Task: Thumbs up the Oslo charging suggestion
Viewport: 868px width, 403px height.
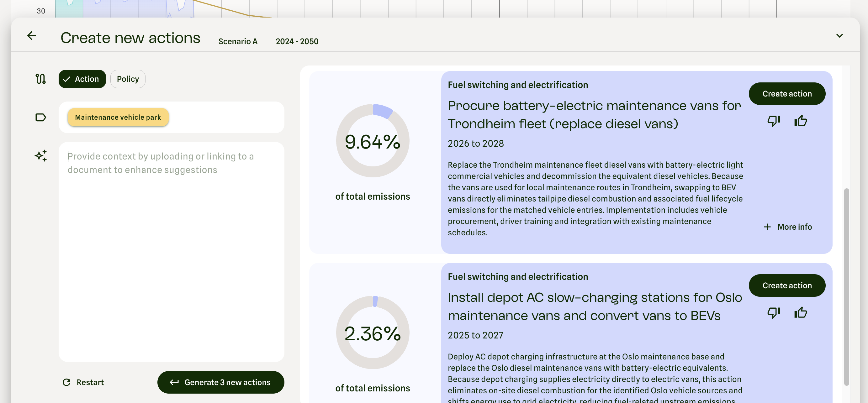Action: (800, 313)
